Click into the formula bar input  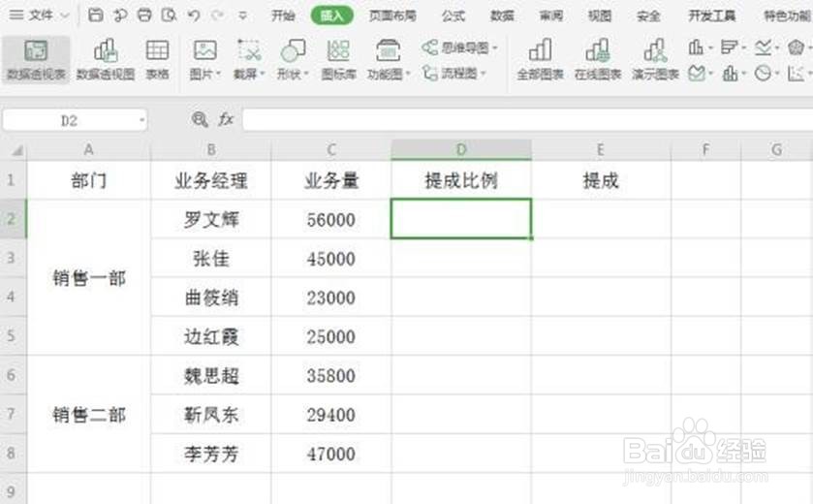pos(527,120)
